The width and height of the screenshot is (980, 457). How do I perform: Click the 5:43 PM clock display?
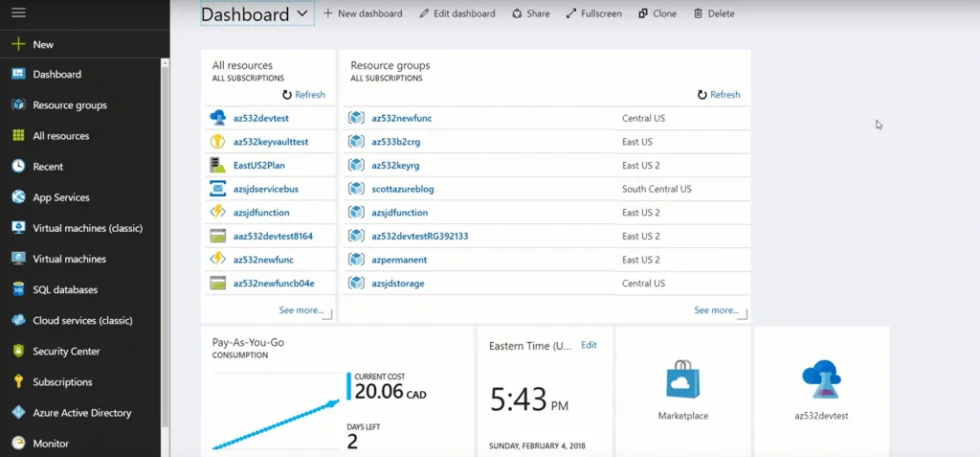[529, 400]
